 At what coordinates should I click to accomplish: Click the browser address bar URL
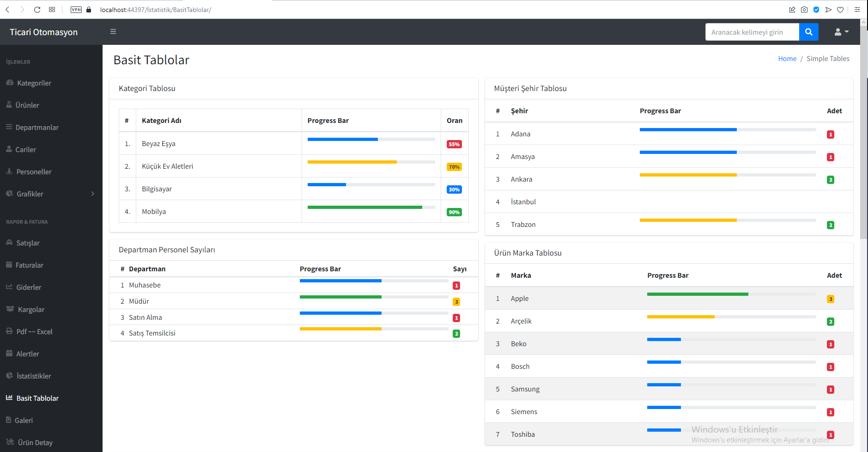pos(156,10)
